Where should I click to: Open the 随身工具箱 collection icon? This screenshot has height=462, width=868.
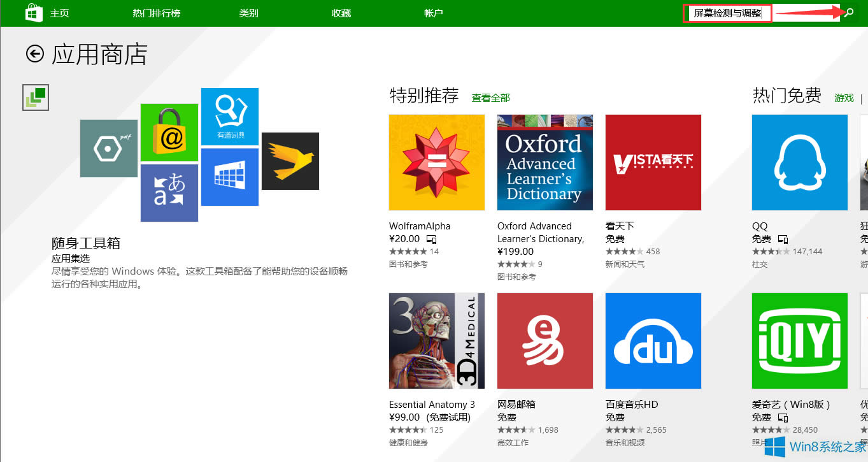click(x=35, y=97)
